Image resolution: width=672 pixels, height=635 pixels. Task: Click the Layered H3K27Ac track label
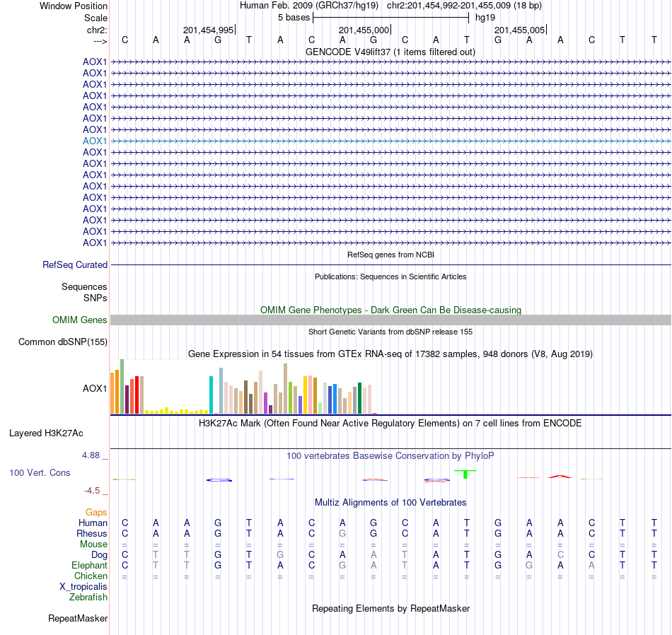pyautogui.click(x=46, y=433)
